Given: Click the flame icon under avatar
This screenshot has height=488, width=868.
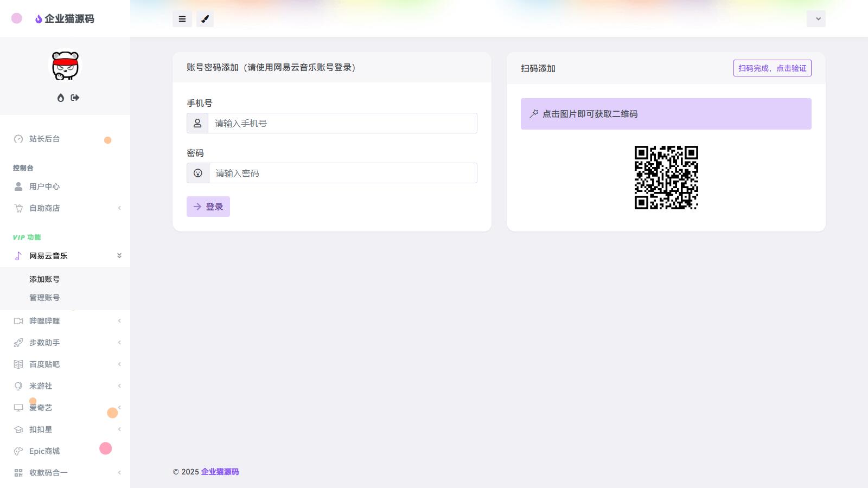Looking at the screenshot, I should click(61, 98).
